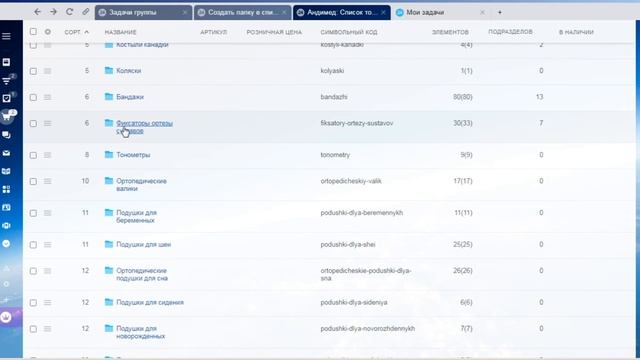Close the Мои задачи tab

pyautogui.click(x=482, y=13)
